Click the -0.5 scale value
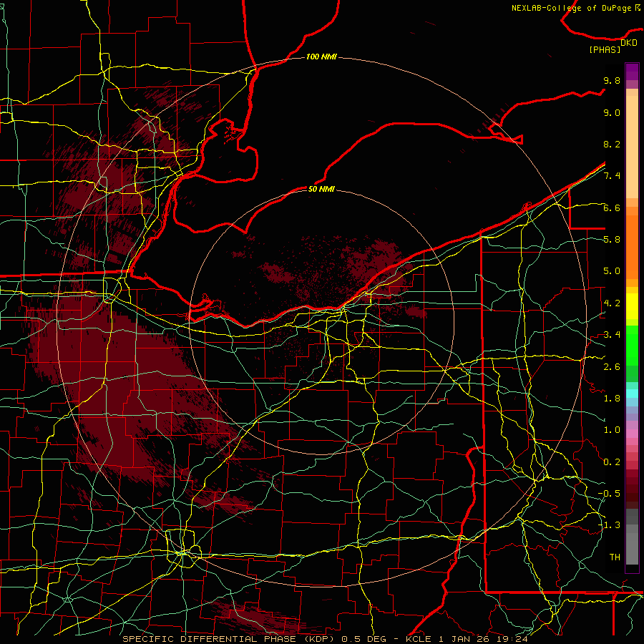Viewport: 644px width, 644px height. 609,494
